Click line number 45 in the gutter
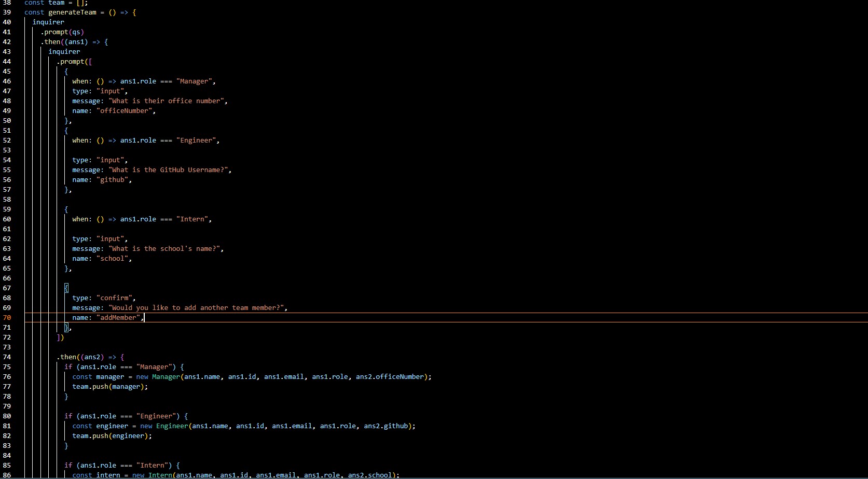Screen dimensions: 868x479 (7, 72)
